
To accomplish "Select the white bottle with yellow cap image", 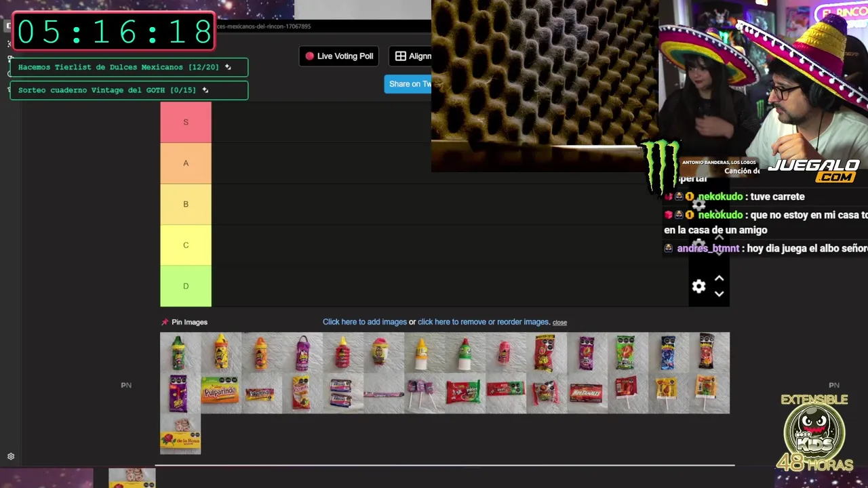I will tap(425, 352).
